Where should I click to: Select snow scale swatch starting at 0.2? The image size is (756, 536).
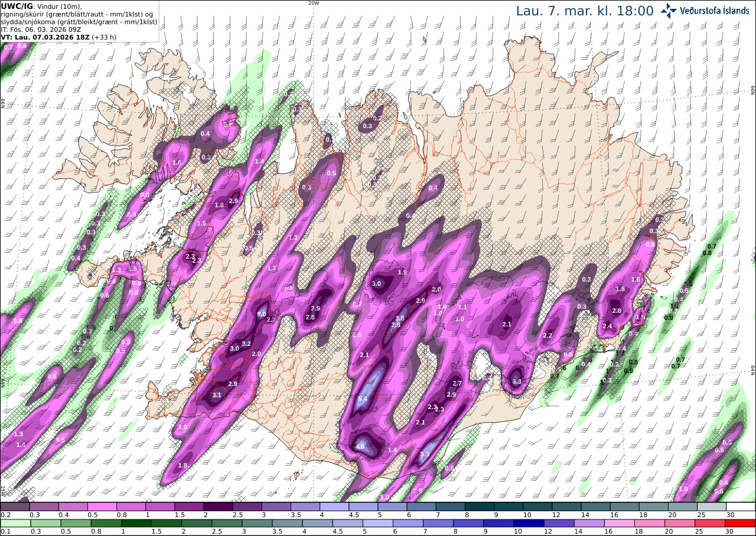(15, 506)
